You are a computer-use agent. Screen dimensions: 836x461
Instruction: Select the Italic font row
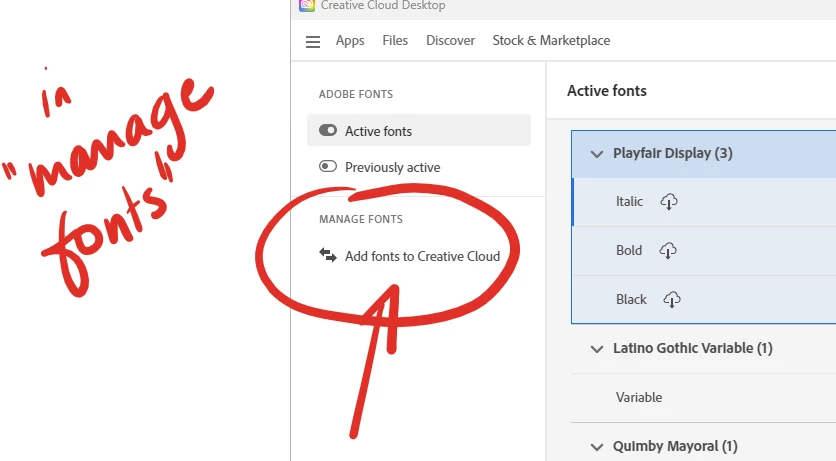click(704, 202)
